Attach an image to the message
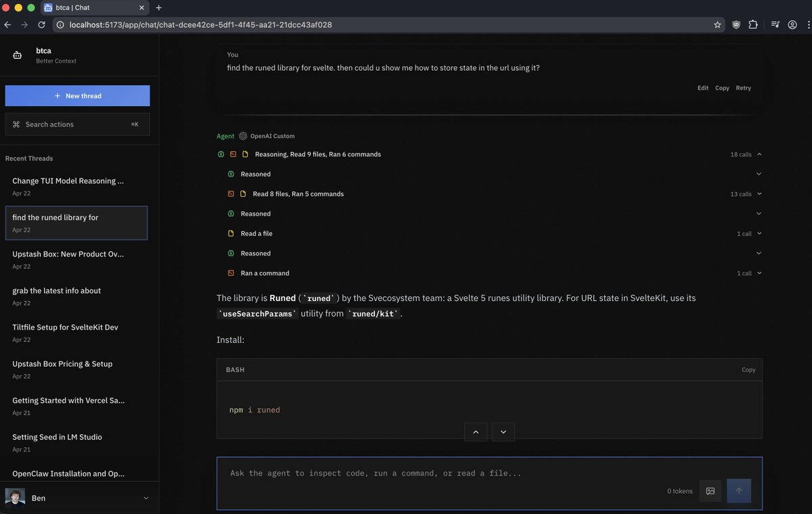Viewport: 812px width, 514px height. tap(710, 491)
